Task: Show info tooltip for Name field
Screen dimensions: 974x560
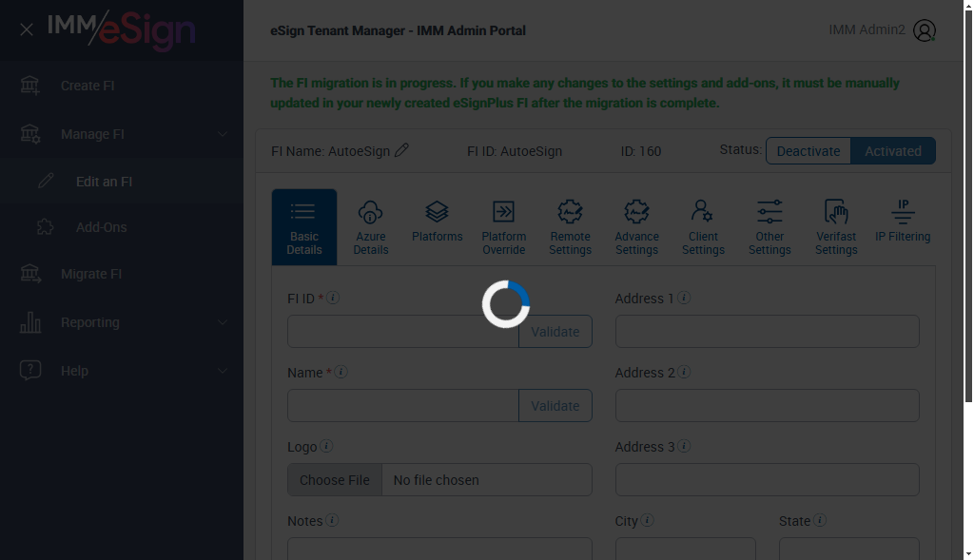Action: pos(341,372)
